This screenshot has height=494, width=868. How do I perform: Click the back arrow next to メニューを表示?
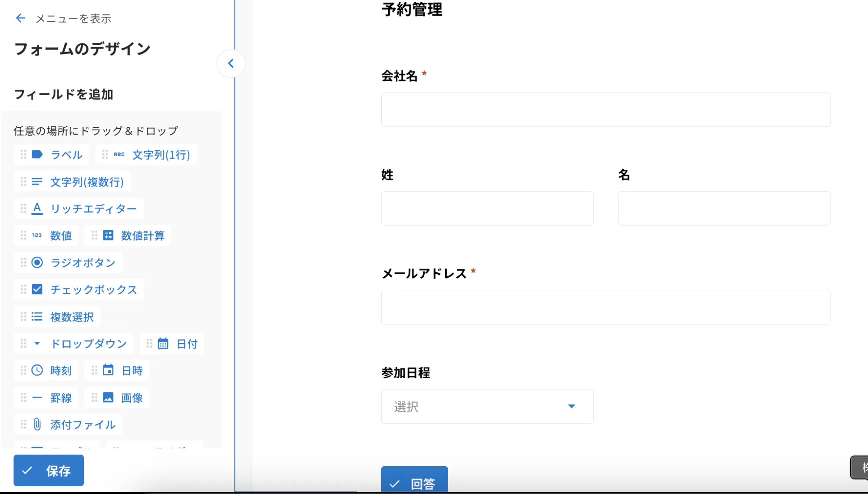point(20,18)
